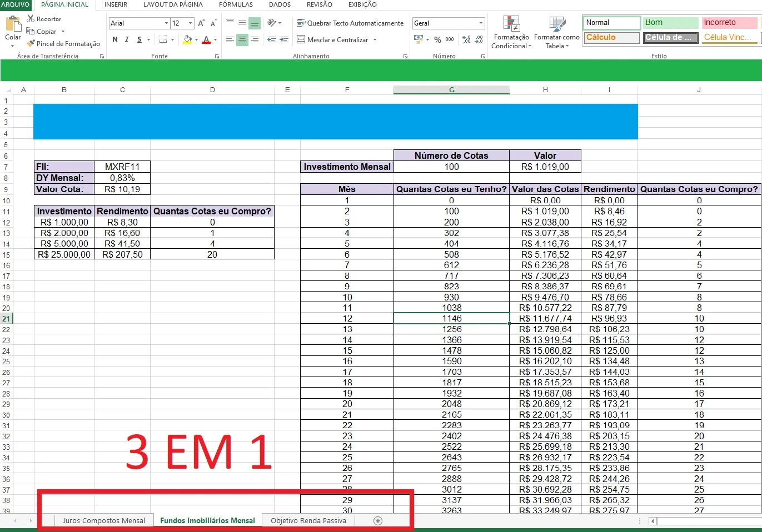This screenshot has height=532, width=762.
Task: Click the Copiar button
Action: click(x=42, y=32)
